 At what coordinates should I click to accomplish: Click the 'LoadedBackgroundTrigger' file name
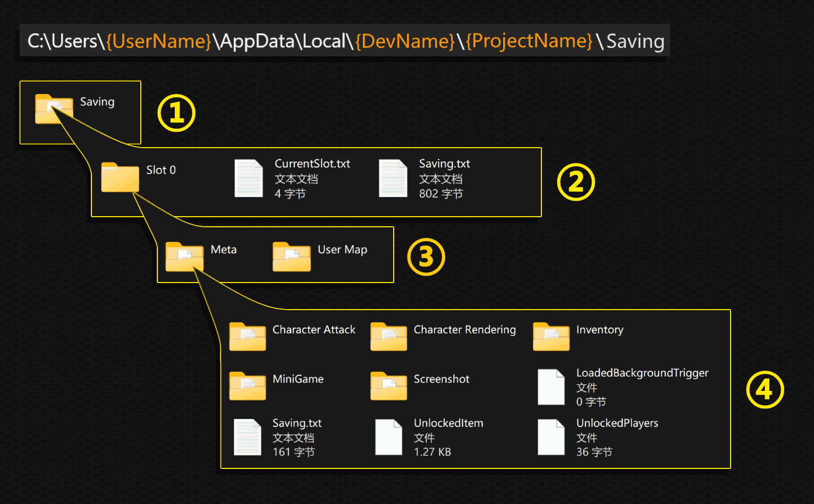click(x=642, y=373)
